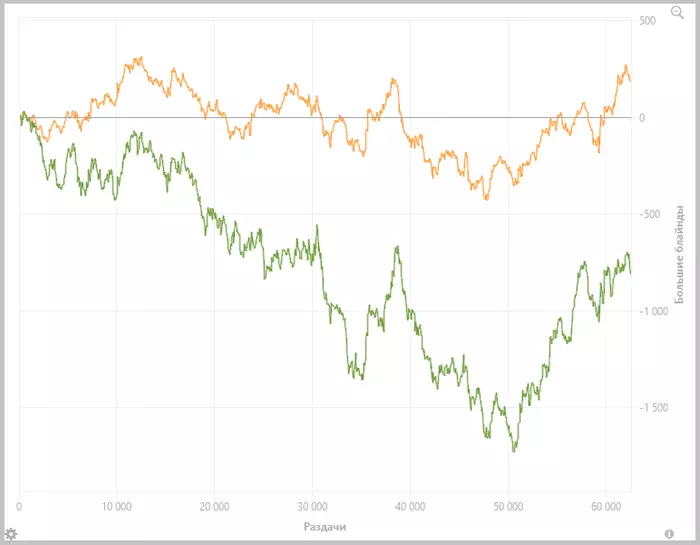700x545 pixels.
Task: Click the 0 label on the y-axis
Action: click(642, 118)
